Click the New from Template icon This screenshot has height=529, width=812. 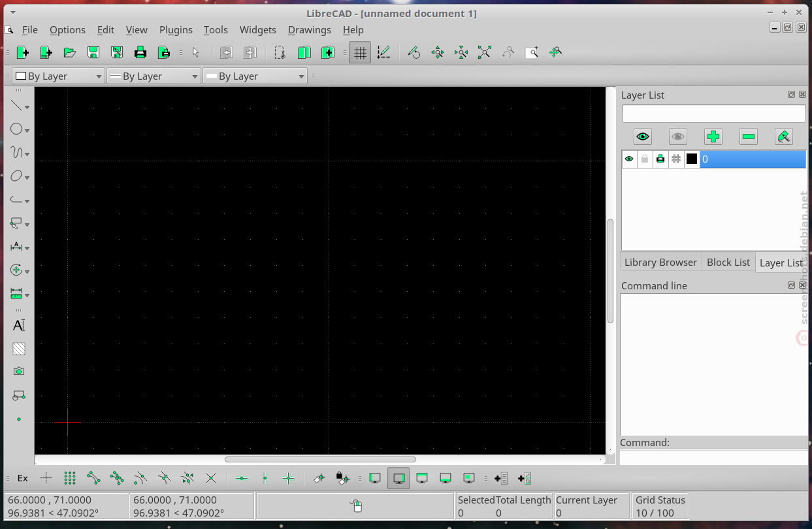(x=46, y=52)
